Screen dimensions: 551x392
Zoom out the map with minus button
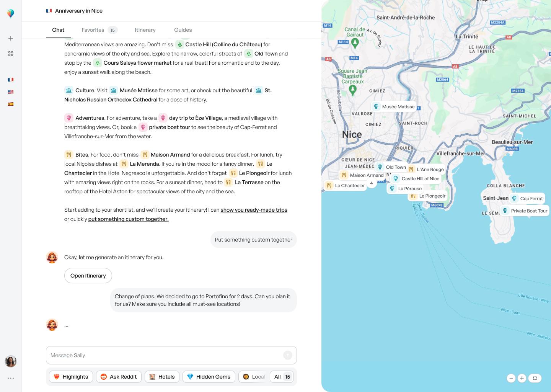click(511, 378)
